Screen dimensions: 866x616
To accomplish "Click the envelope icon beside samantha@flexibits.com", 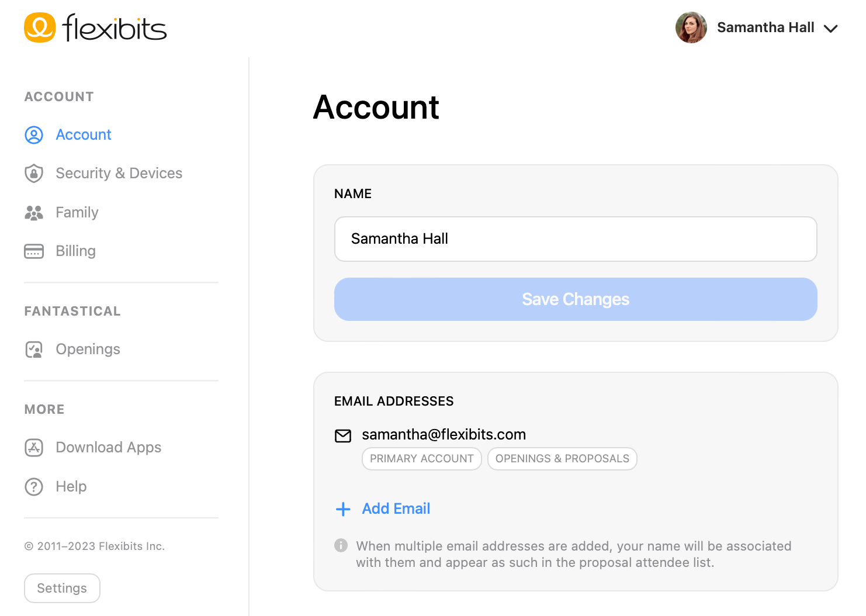I will point(343,436).
